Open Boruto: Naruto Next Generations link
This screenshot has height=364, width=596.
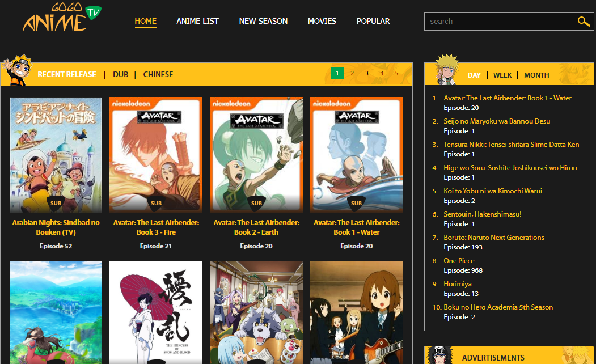pyautogui.click(x=494, y=238)
